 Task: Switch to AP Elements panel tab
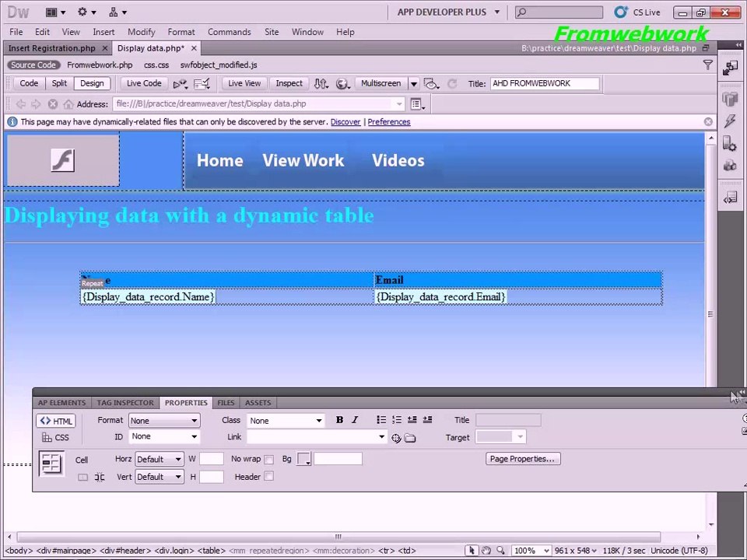pyautogui.click(x=62, y=403)
